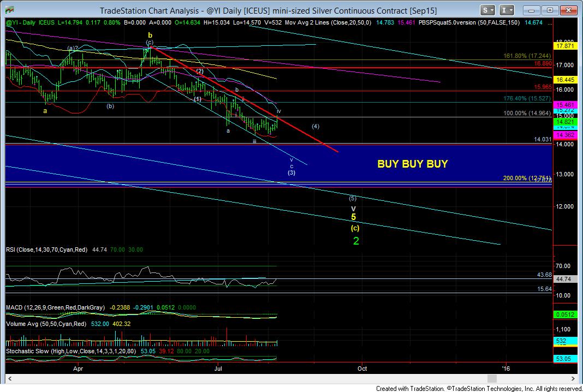Select the '@YI - Daily ICEUS' status label
583x392 pixels.
31,23
